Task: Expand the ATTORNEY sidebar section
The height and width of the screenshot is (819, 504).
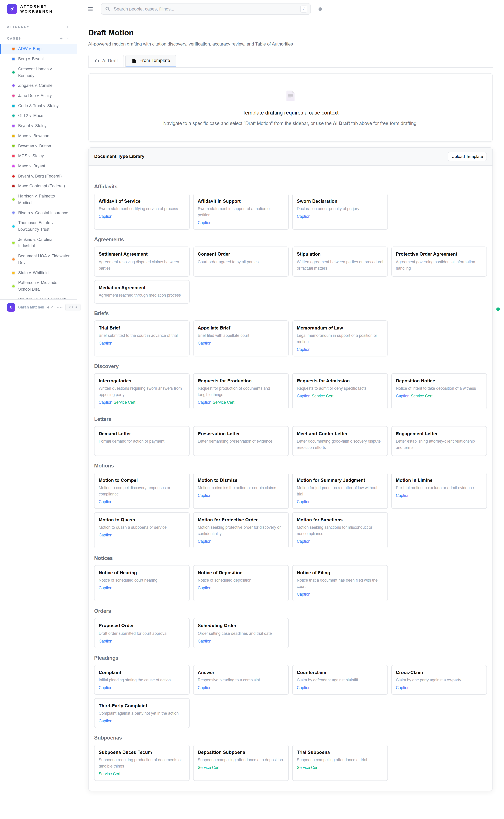Action: [68, 27]
